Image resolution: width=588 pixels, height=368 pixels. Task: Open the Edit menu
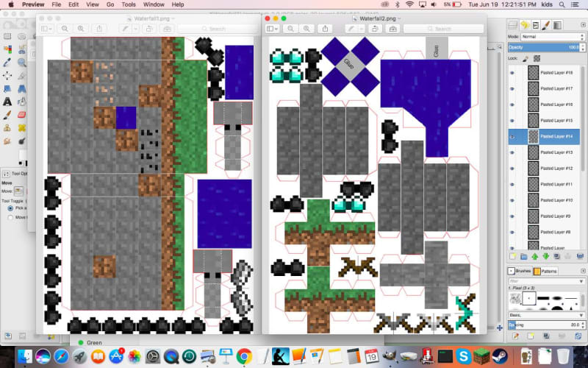(x=73, y=4)
